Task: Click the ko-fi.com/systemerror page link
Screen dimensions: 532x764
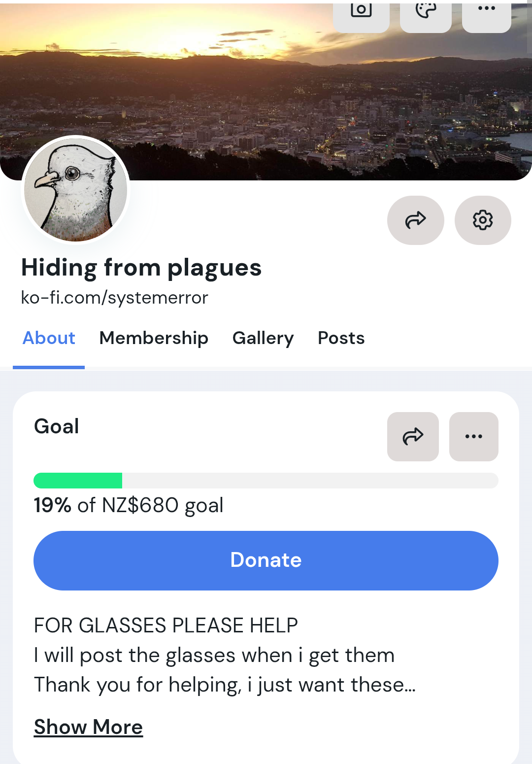Action: [114, 298]
